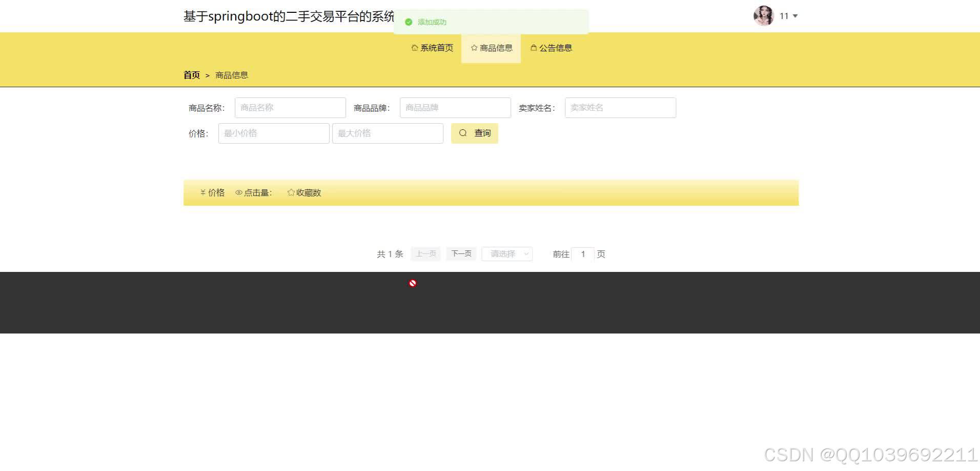Click the broken image icon in the footer

pos(412,282)
